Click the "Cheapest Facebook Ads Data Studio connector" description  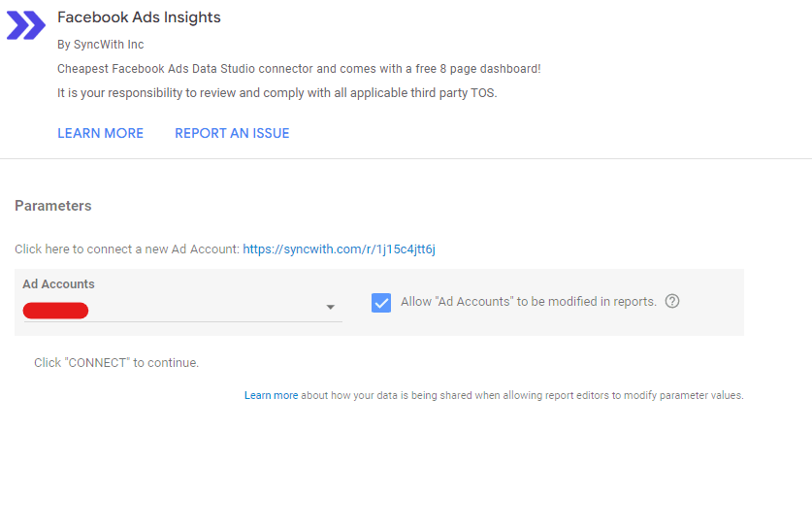click(299, 69)
